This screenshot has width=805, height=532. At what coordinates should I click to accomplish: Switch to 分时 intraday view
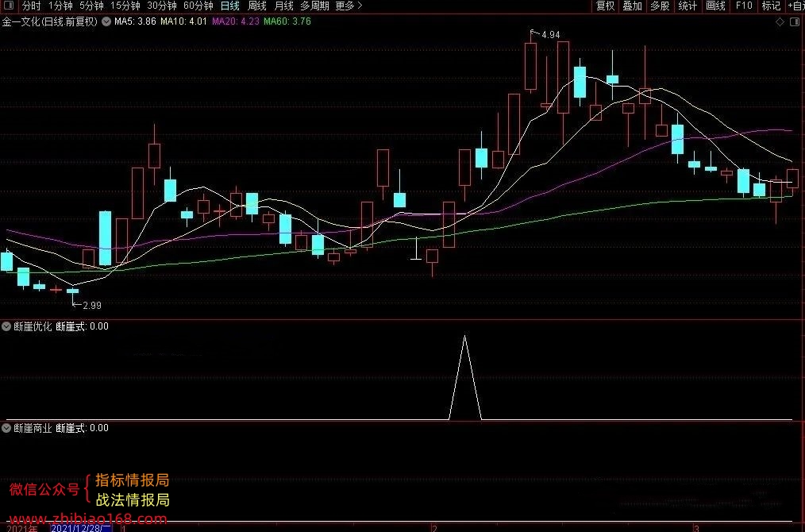tap(31, 6)
